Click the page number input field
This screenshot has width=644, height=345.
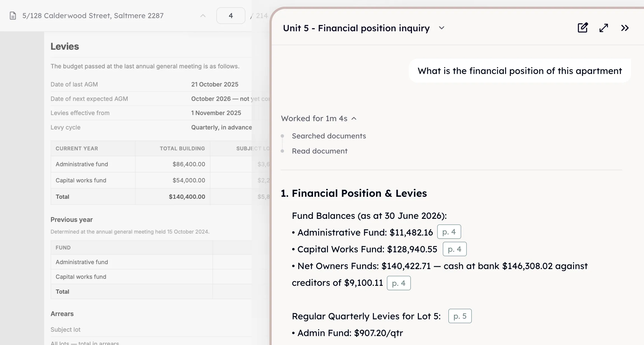231,16
